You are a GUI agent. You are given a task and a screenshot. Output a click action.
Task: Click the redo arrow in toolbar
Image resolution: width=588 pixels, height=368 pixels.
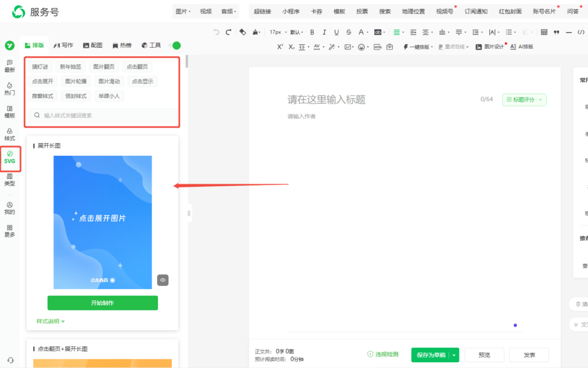click(229, 32)
